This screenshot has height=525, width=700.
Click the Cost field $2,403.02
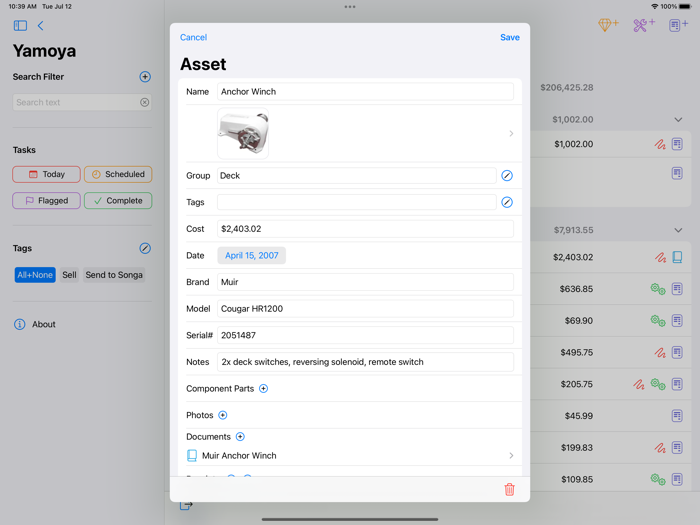365,229
